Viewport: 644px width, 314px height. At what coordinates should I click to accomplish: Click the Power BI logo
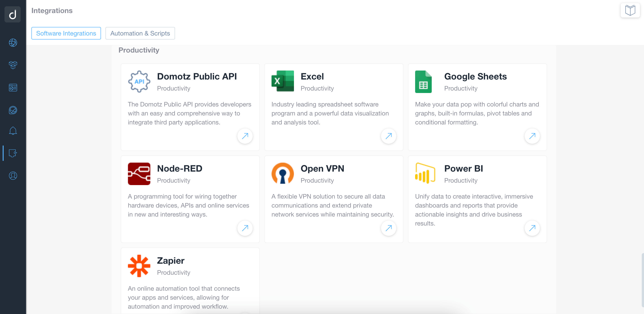(x=425, y=173)
